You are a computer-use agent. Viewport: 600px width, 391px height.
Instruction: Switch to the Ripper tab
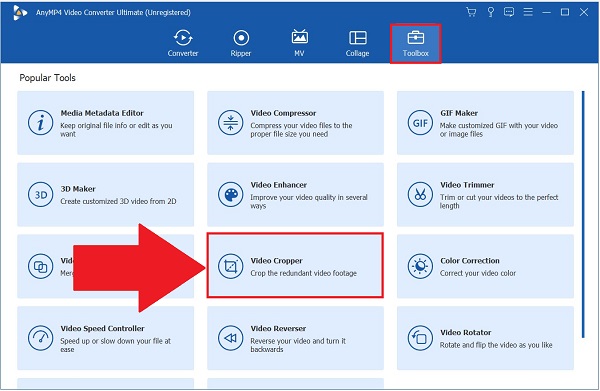point(241,43)
